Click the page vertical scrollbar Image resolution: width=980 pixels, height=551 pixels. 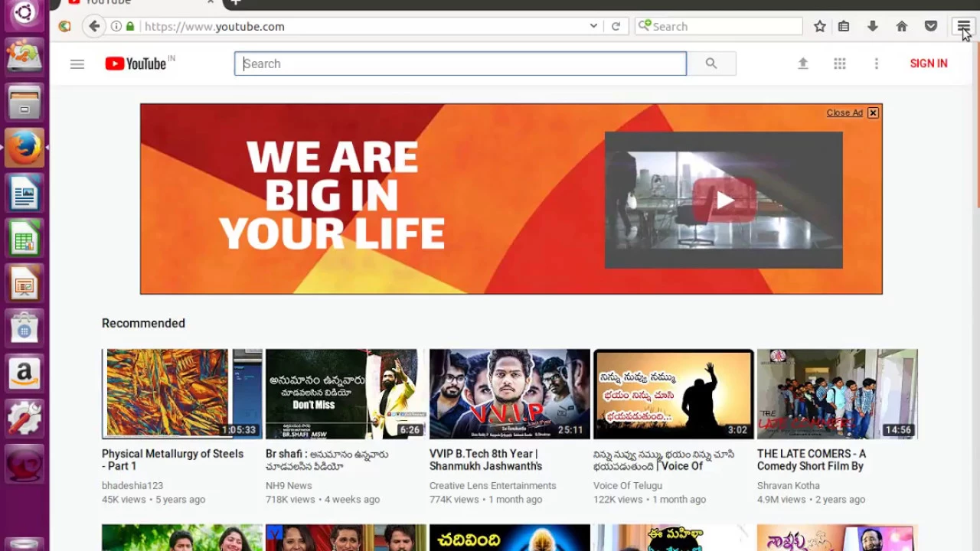coord(977,126)
